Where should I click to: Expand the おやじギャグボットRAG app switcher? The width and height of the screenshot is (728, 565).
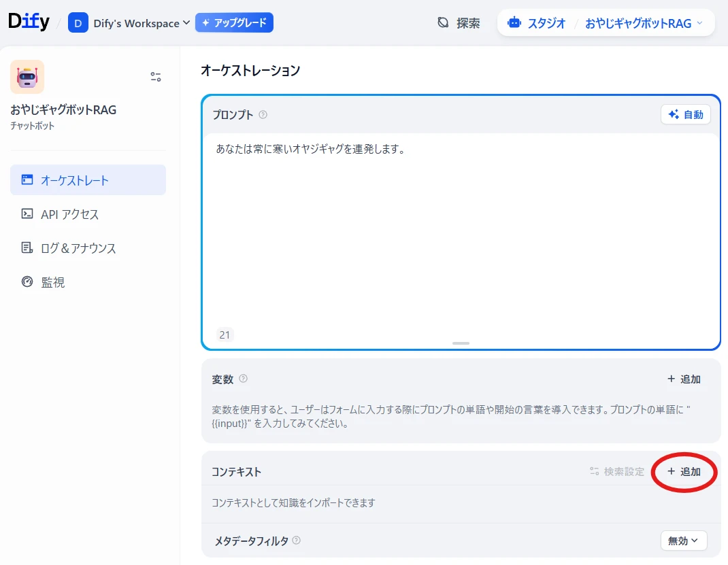tap(644, 23)
